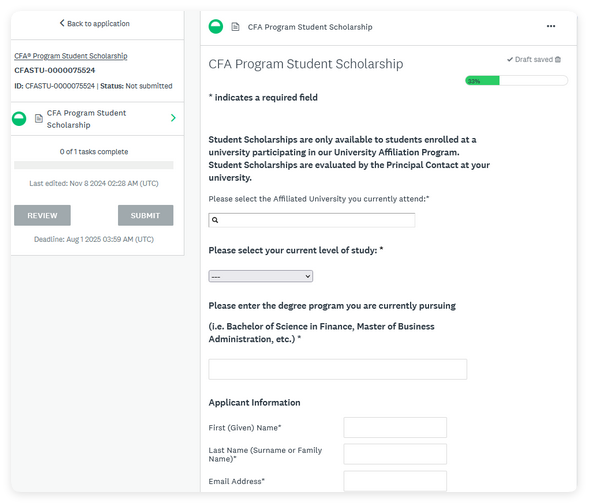
Task: Click the document icon in the form header
Action: tap(235, 27)
